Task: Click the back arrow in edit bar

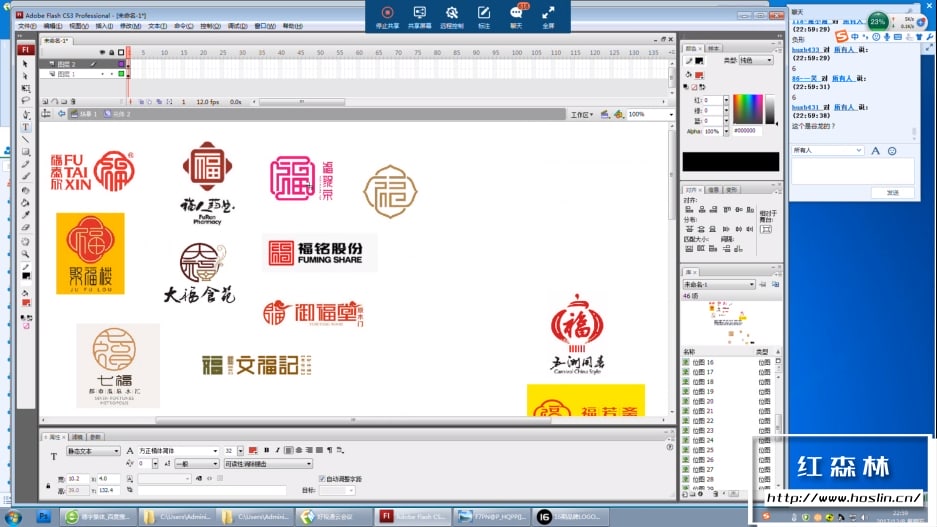Action: coord(61,114)
